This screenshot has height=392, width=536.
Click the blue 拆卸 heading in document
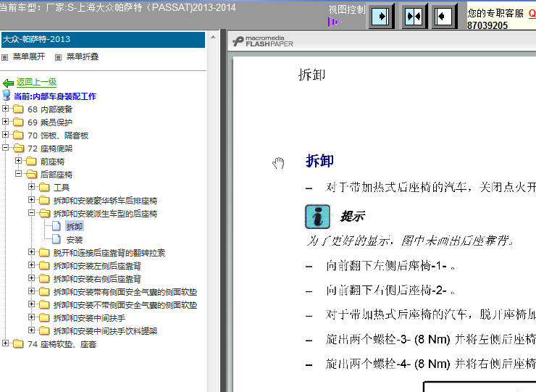pos(319,161)
